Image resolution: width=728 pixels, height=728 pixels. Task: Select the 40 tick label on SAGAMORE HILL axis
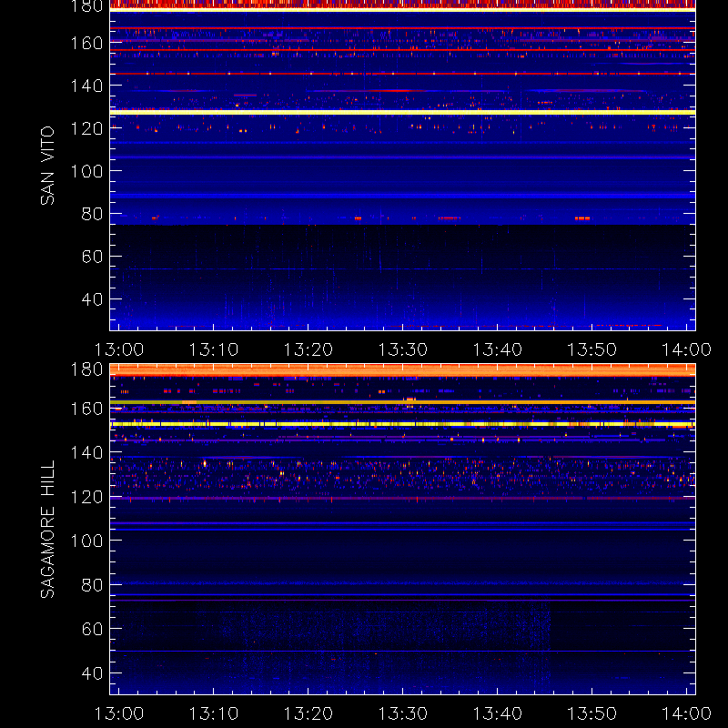pyautogui.click(x=92, y=673)
